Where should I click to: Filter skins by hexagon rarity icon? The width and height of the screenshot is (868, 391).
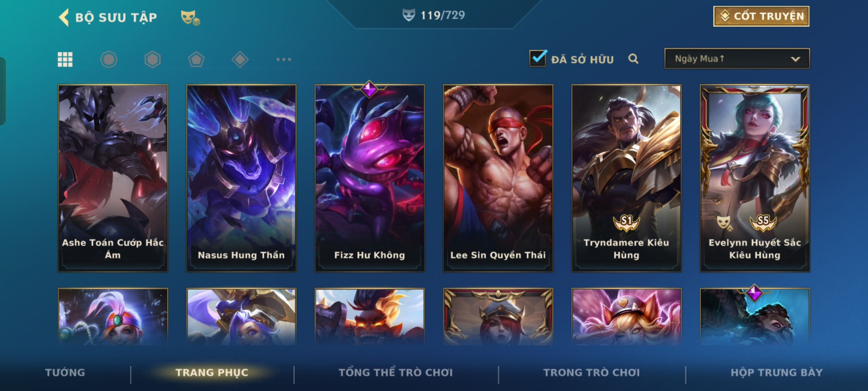tap(152, 59)
